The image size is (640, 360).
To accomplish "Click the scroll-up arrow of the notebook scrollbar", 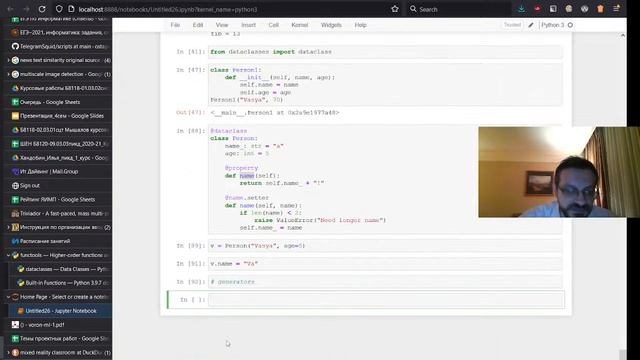I will pyautogui.click(x=622, y=36).
